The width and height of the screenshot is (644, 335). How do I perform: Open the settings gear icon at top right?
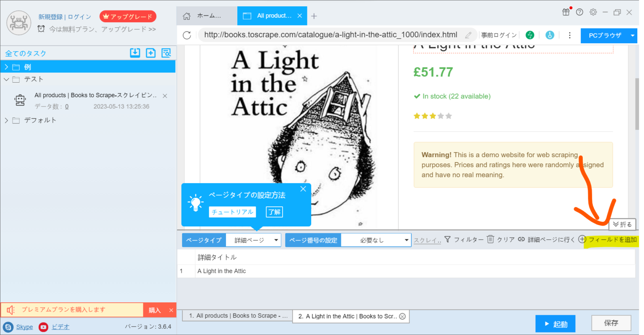click(593, 12)
